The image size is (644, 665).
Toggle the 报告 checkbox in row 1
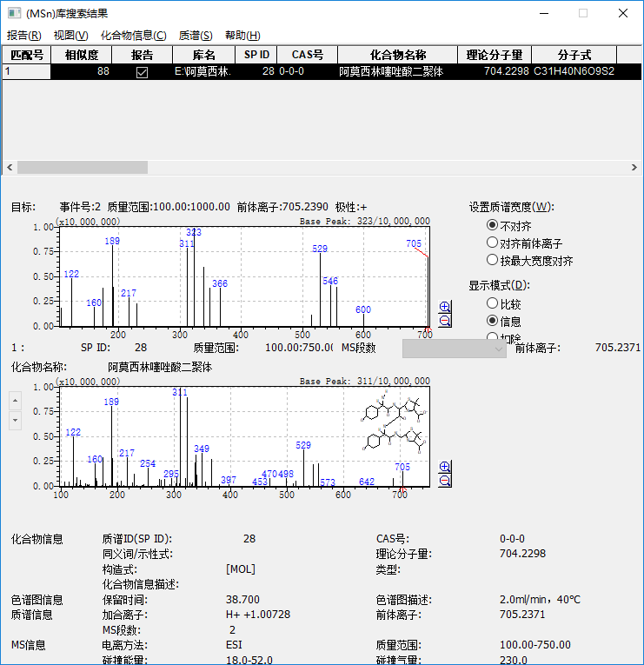click(x=143, y=72)
